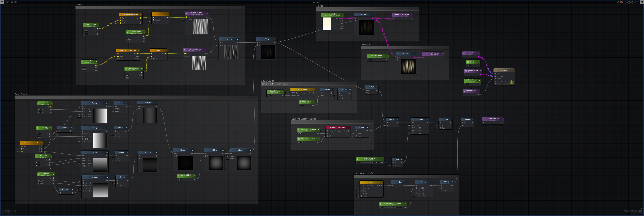Screen dimensions: 644x216
Task: Expand the Metallic node dropdown arrow
Action: coord(479,62)
